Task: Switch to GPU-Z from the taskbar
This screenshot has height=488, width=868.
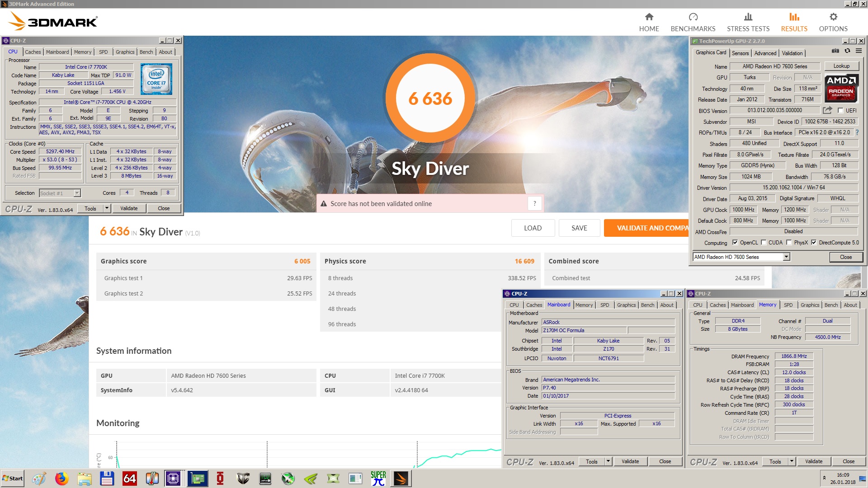Action: [198, 479]
